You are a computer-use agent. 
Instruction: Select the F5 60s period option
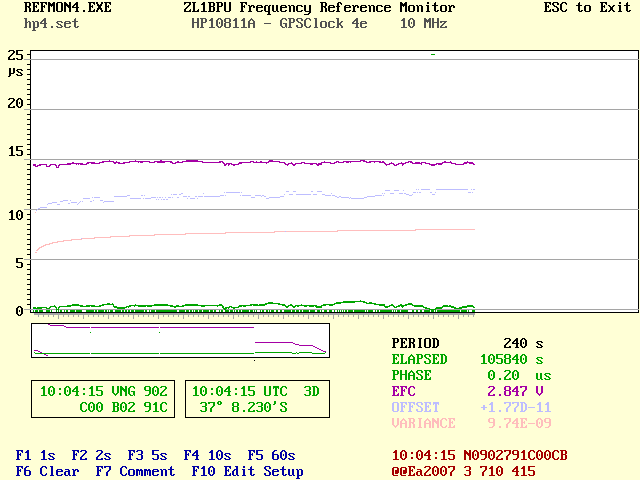pyautogui.click(x=271, y=455)
